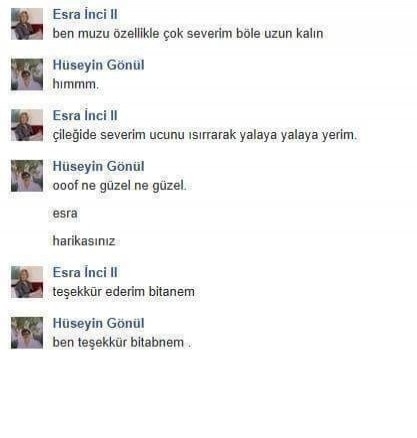
Task: Select the message 'ben muzu özellikle çok severim'
Action: tap(188, 34)
